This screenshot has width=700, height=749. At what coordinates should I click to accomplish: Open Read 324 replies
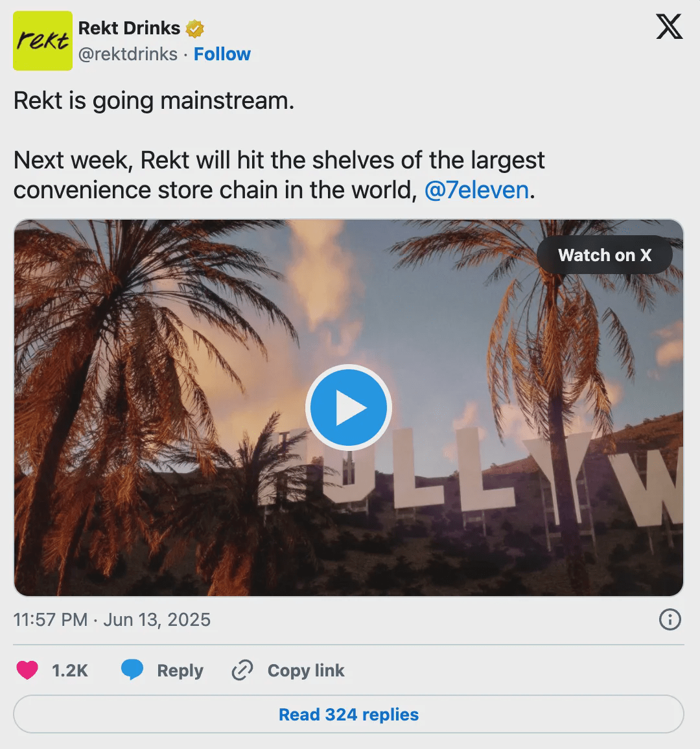tap(349, 715)
